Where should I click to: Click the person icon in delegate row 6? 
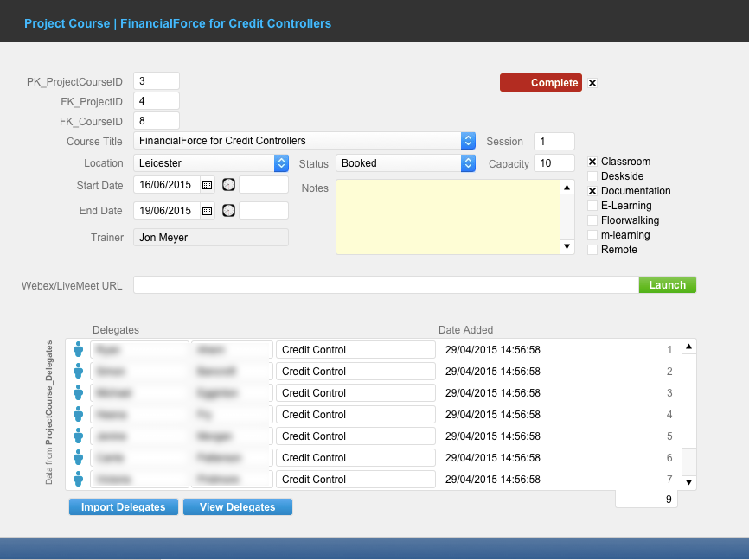(79, 458)
